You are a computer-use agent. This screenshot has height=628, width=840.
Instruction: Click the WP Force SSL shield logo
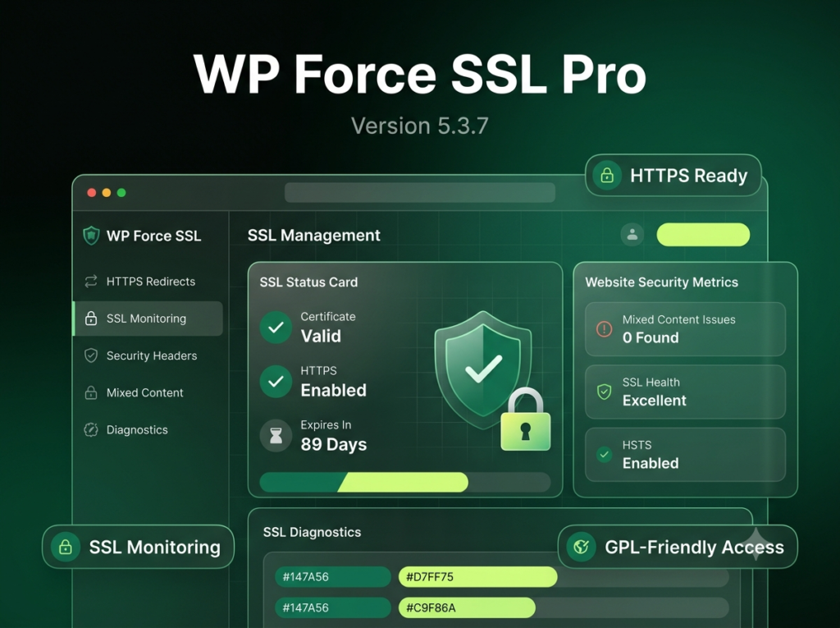[x=91, y=236]
